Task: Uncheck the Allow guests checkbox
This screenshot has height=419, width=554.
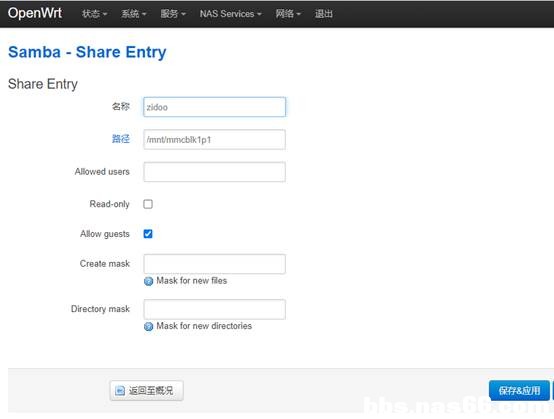Action: point(148,234)
